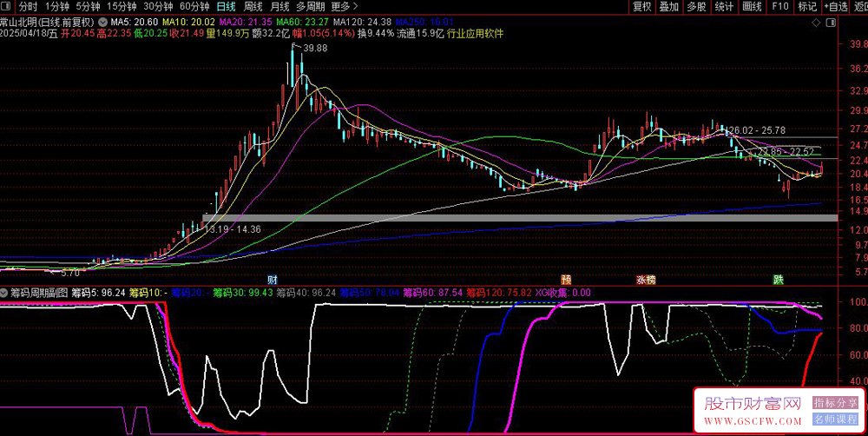Switch to 15分钟 chart period
The image size is (868, 436).
pyautogui.click(x=122, y=7)
